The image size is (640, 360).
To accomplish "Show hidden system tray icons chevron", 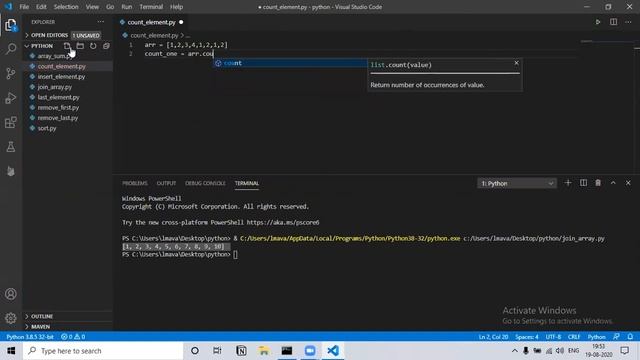I will pos(515,351).
